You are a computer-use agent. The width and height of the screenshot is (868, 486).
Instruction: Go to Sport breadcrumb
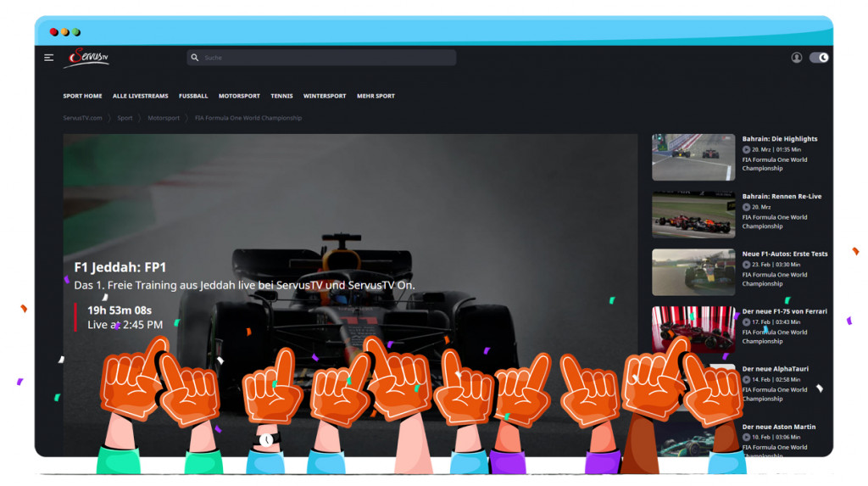click(125, 118)
